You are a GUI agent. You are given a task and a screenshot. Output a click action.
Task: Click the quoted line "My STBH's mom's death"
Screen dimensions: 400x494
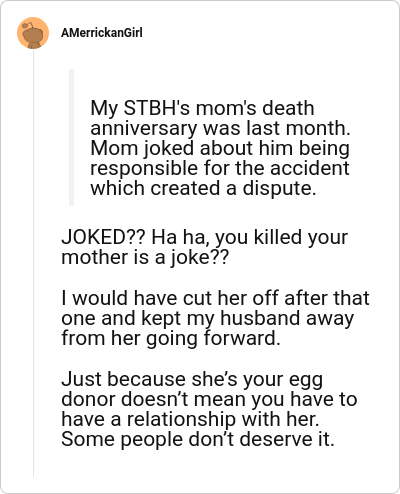202,108
